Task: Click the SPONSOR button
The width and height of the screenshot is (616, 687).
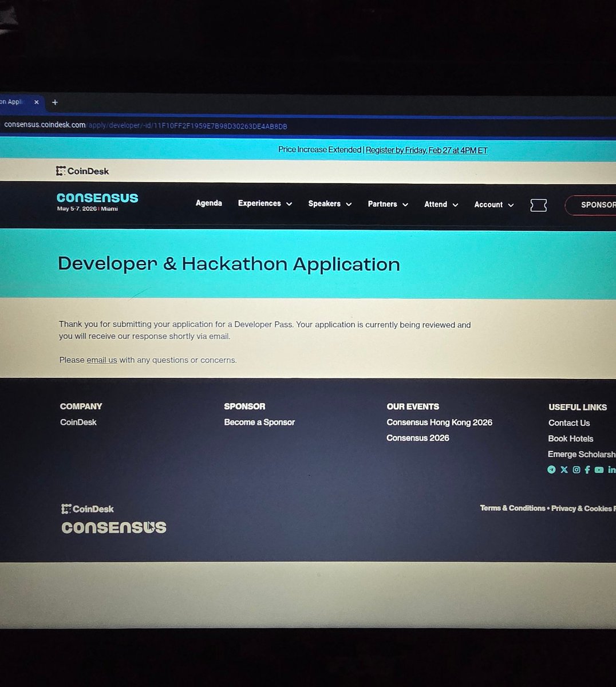Action: tap(598, 204)
